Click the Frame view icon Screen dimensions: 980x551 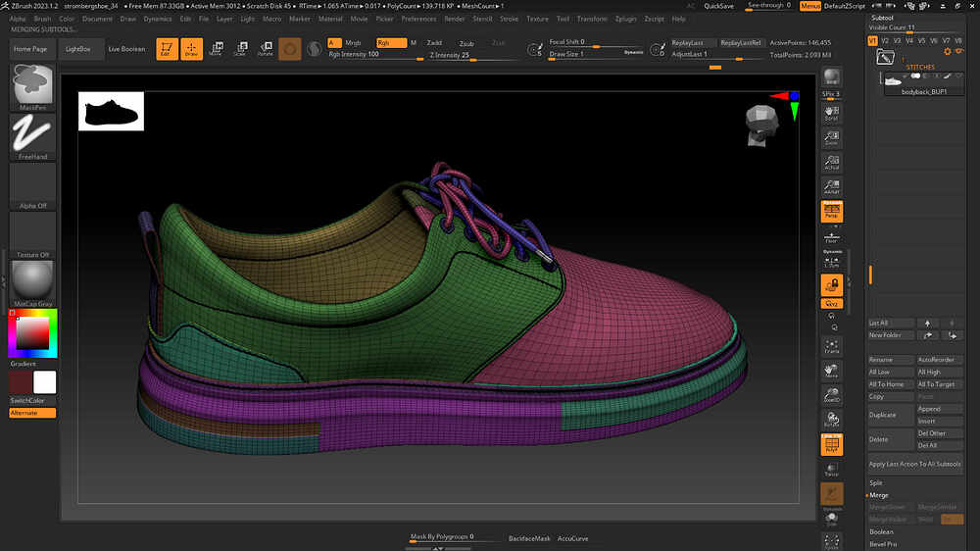[831, 346]
